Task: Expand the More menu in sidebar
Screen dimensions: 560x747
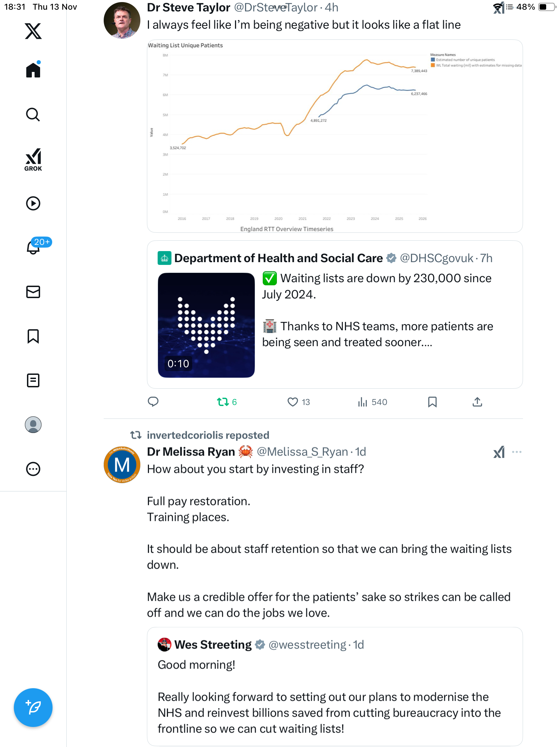Action: [x=33, y=469]
